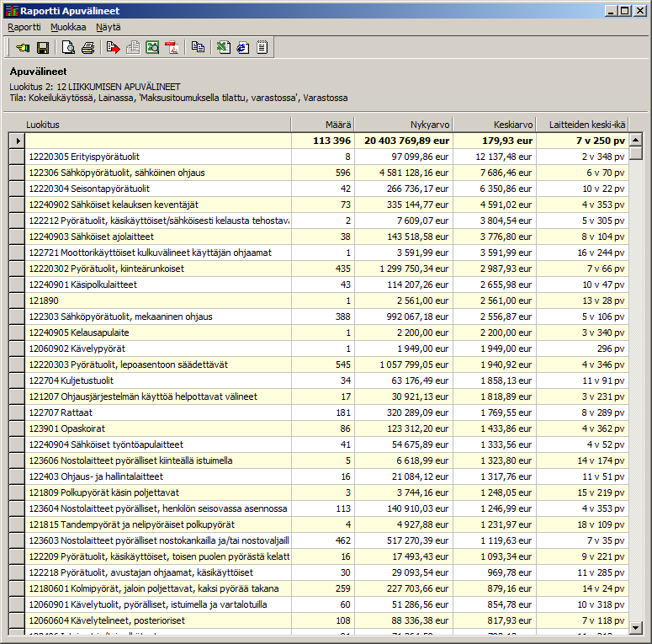The width and height of the screenshot is (652, 644).
Task: Click the scrollbar down arrow
Action: tap(636, 627)
